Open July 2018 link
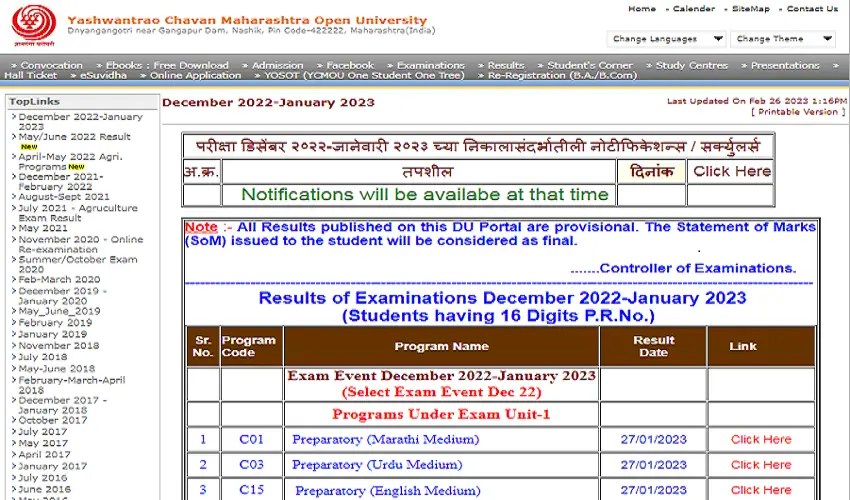The height and width of the screenshot is (500, 850). click(x=42, y=357)
